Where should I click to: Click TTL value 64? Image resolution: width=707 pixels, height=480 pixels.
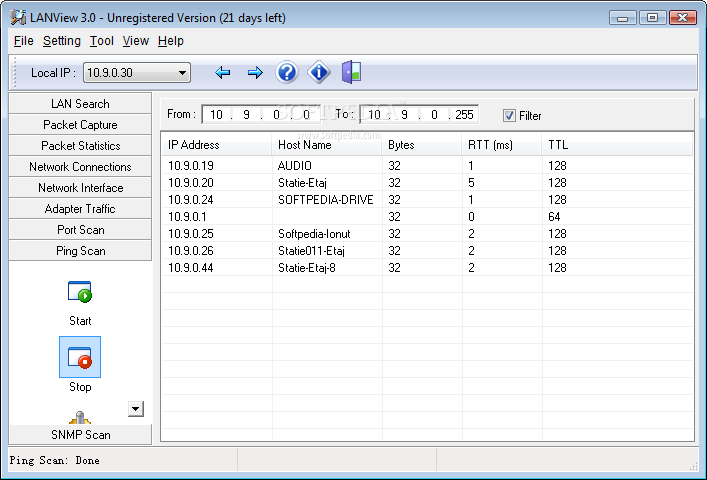pyautogui.click(x=554, y=217)
